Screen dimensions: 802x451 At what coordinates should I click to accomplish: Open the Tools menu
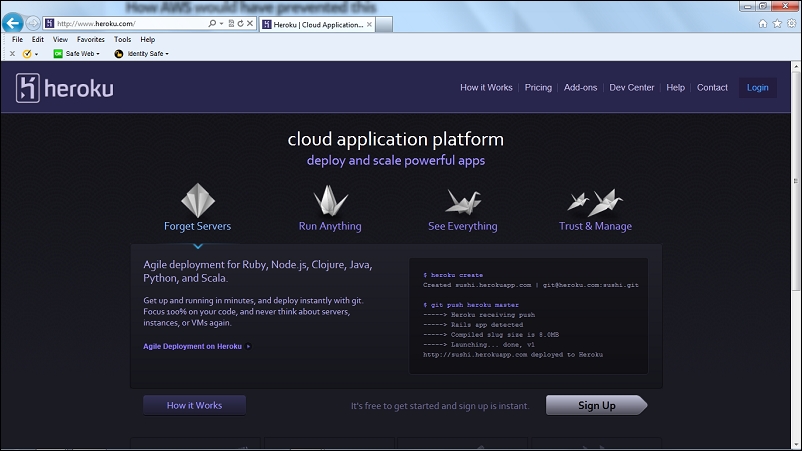click(122, 39)
